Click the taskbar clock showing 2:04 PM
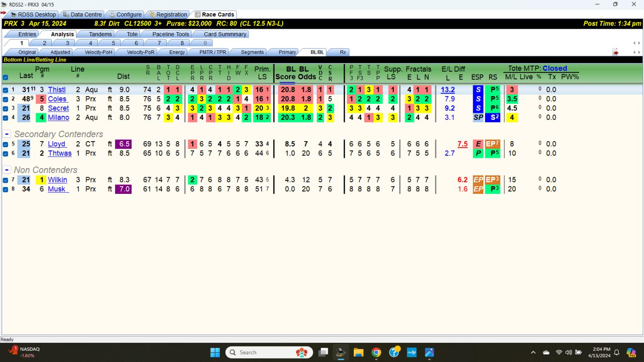This screenshot has height=362, width=644. (x=599, y=353)
